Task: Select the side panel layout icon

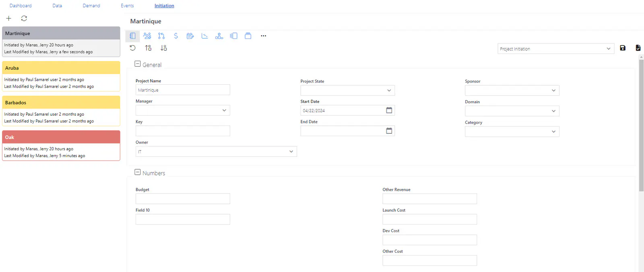Action: pos(233,36)
